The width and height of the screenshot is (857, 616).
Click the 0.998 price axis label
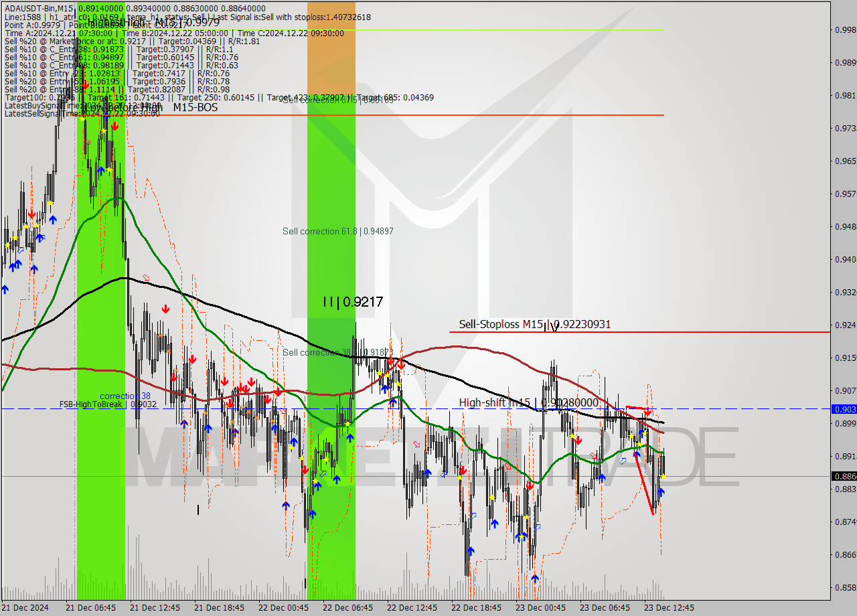pos(844,29)
